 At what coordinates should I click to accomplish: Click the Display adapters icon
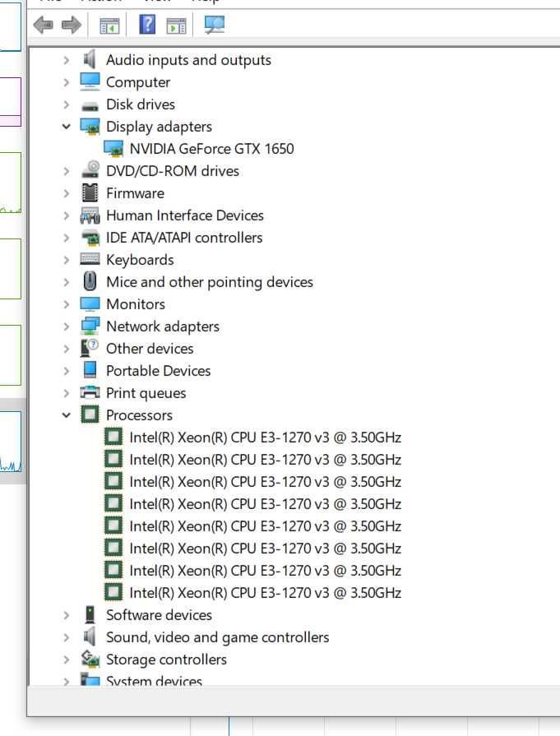pyautogui.click(x=90, y=127)
